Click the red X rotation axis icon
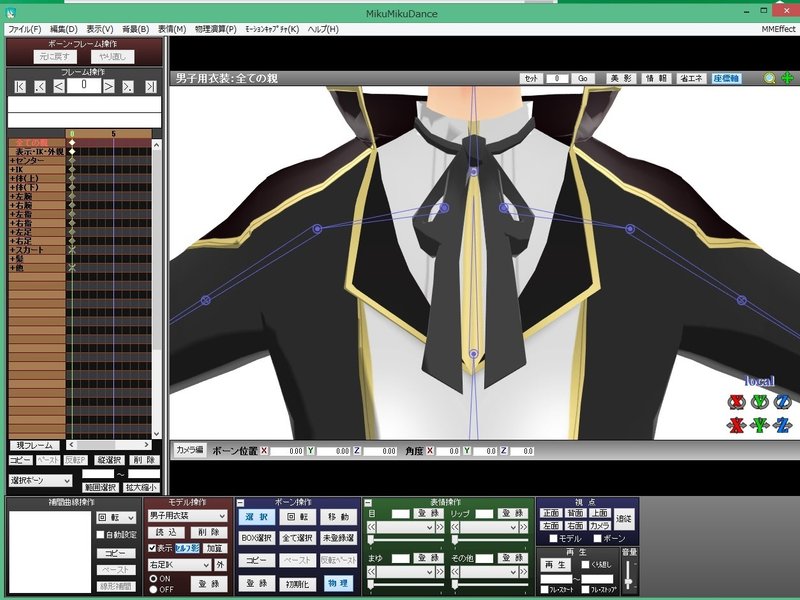Viewport: 800px width, 600px height. [736, 402]
